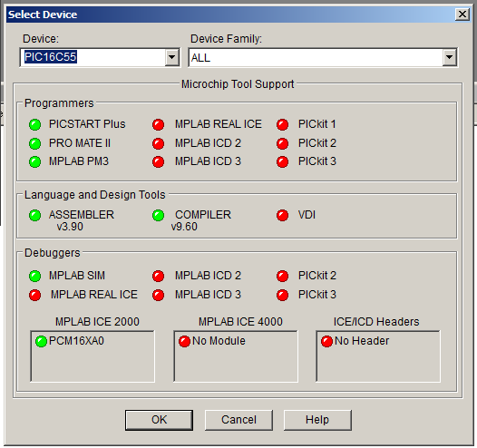Viewport: 477px width, 448px height.
Task: Click the green PCM16XA0 module indicator
Action: click(41, 341)
